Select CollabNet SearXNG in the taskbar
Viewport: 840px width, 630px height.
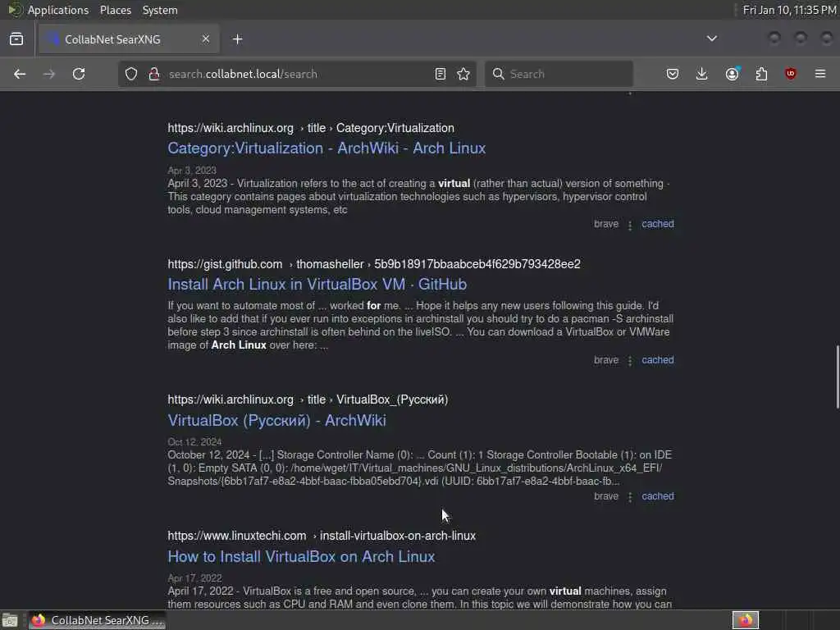(x=98, y=620)
